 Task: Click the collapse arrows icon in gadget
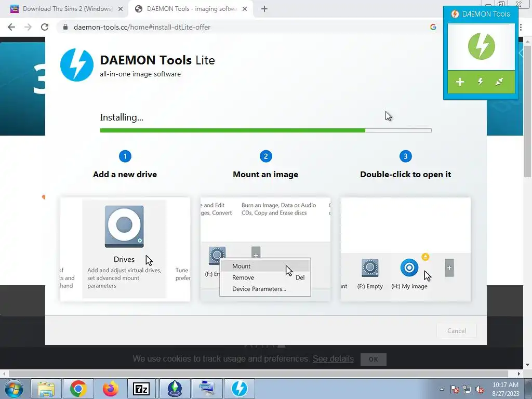499,82
